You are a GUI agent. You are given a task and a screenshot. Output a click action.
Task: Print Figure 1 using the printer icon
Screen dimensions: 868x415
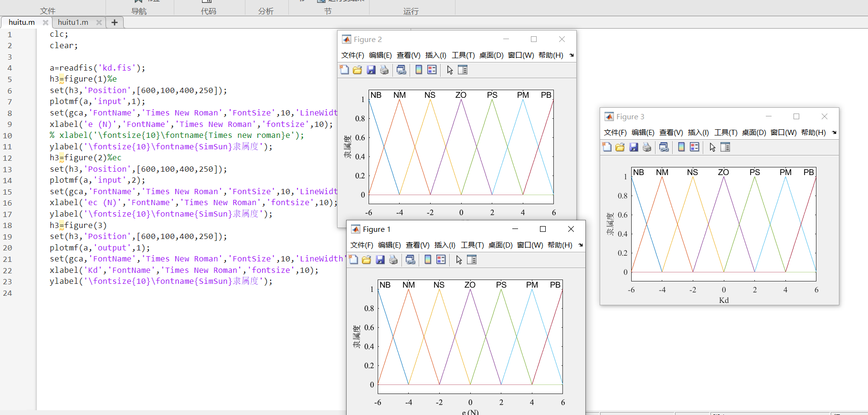393,260
